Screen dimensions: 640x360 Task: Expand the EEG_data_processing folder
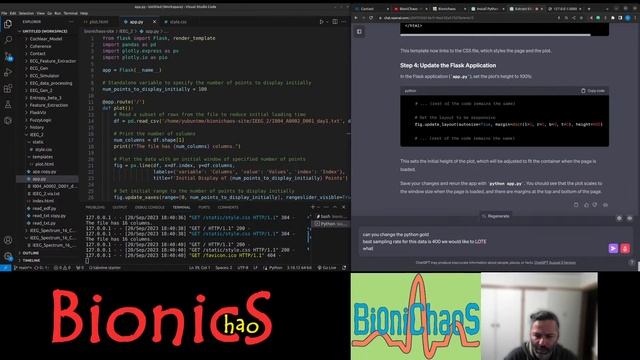51,83
